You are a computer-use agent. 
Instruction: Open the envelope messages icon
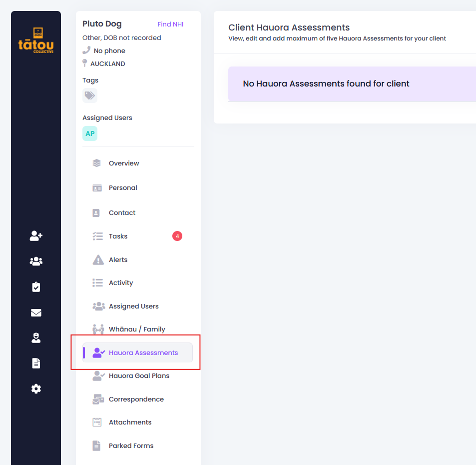(x=36, y=312)
